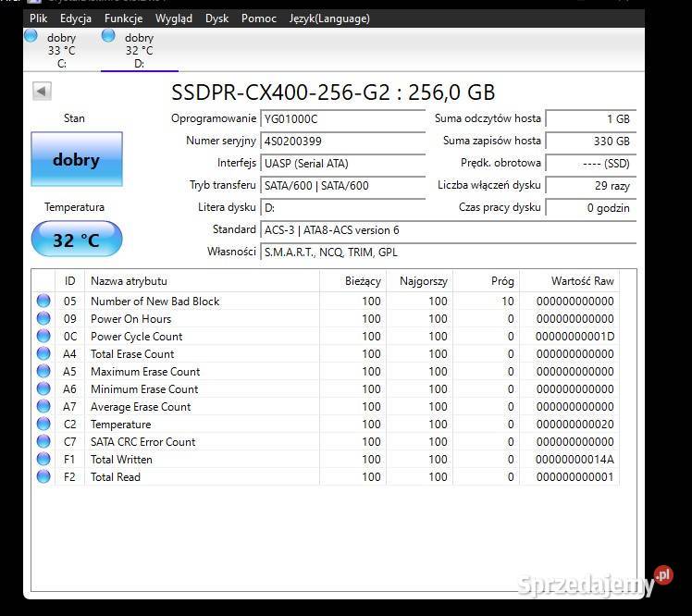This screenshot has height=616, width=692.
Task: Click status orb of Total Read row
Action: point(43,476)
